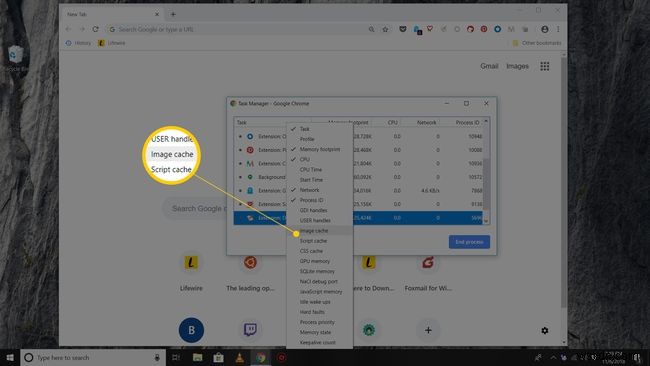This screenshot has height=366, width=650.
Task: Open the Customize gear on the New Tab page
Action: [x=545, y=330]
